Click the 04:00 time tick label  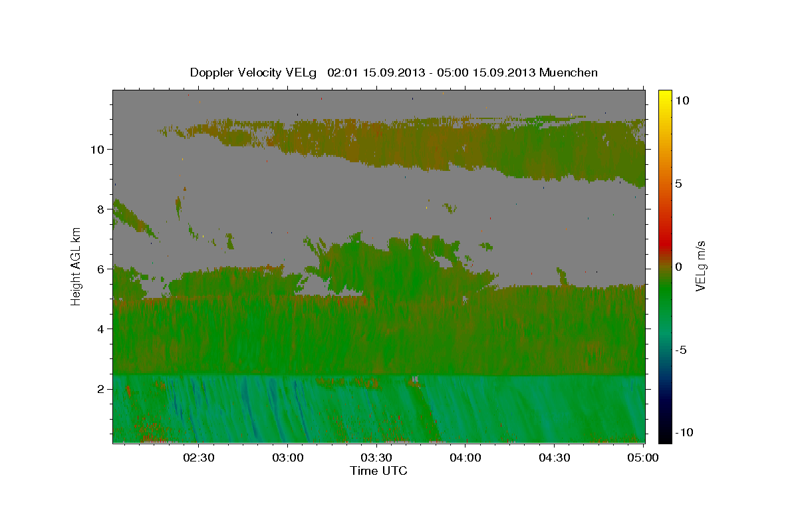click(x=465, y=458)
